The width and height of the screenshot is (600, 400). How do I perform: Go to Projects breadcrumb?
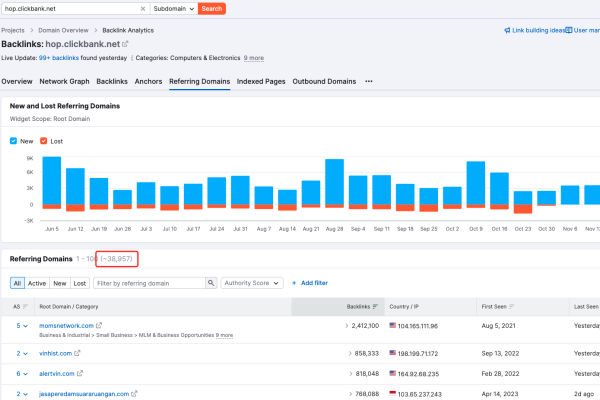coord(13,30)
